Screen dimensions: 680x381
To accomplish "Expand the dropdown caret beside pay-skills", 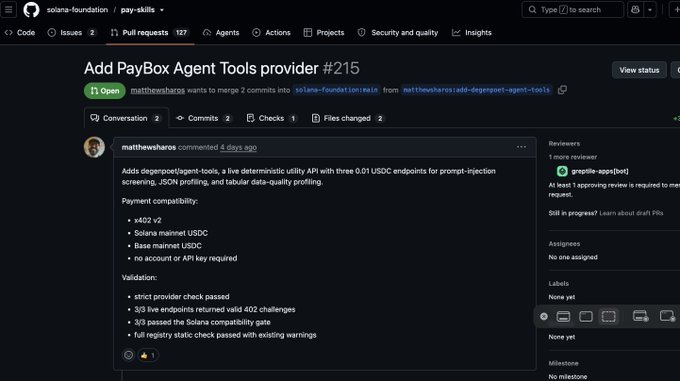I will coord(162,10).
